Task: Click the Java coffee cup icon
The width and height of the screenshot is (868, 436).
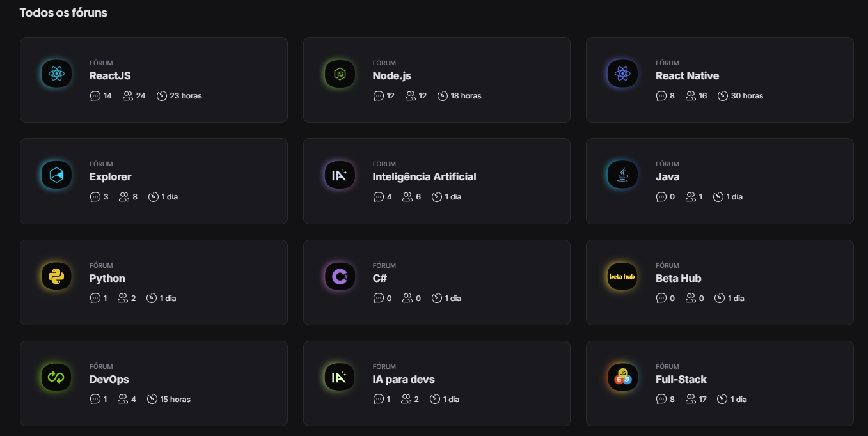Action: (x=622, y=175)
